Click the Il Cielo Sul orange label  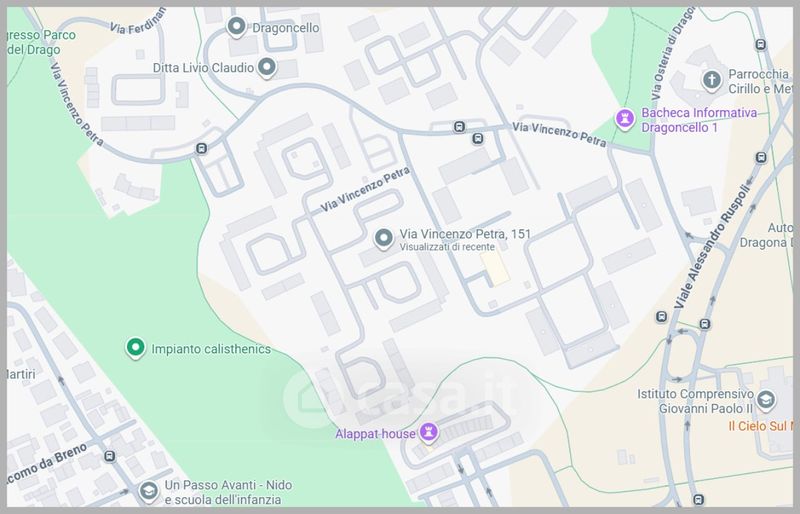click(x=761, y=426)
